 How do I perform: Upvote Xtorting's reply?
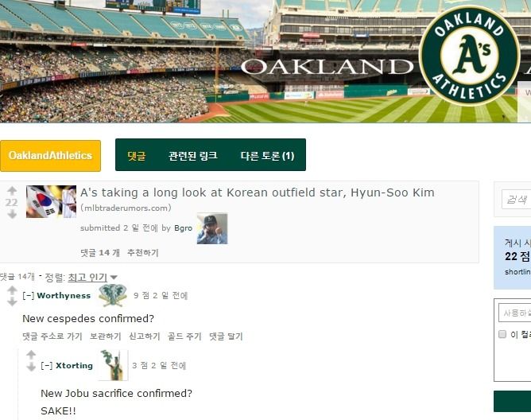click(31, 355)
